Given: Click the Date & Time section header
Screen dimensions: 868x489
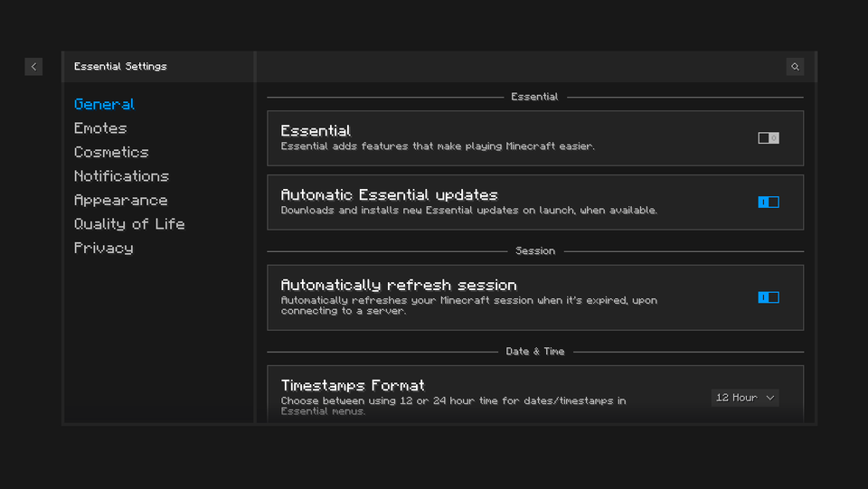Looking at the screenshot, I should tap(535, 352).
